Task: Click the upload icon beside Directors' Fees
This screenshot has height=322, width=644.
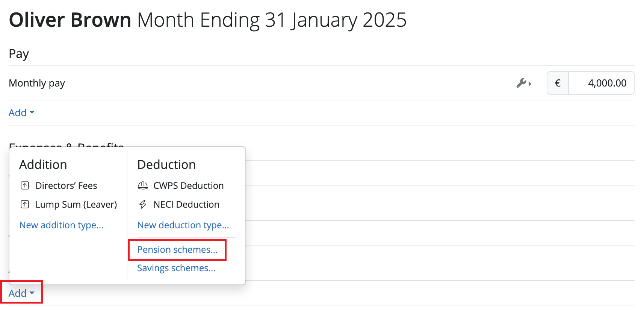Action: [25, 185]
